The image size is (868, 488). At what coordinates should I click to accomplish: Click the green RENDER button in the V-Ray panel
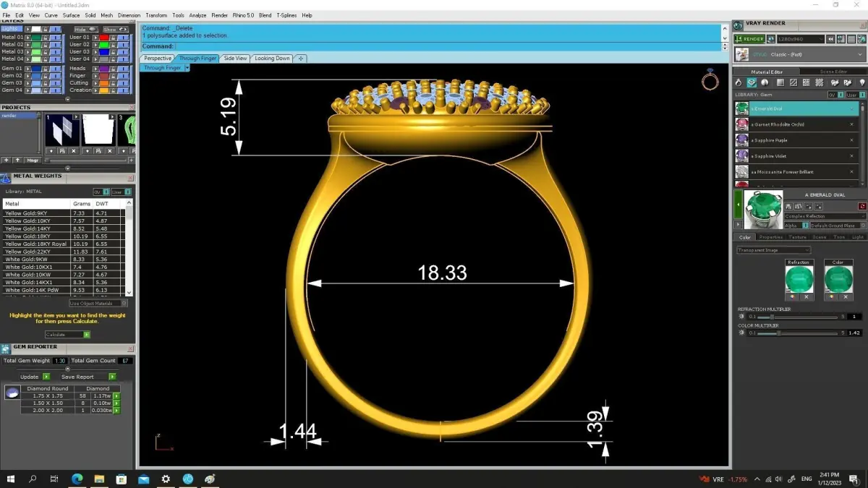point(749,39)
